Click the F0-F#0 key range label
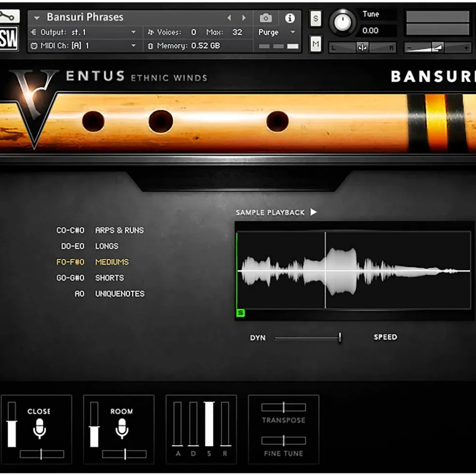 point(71,262)
